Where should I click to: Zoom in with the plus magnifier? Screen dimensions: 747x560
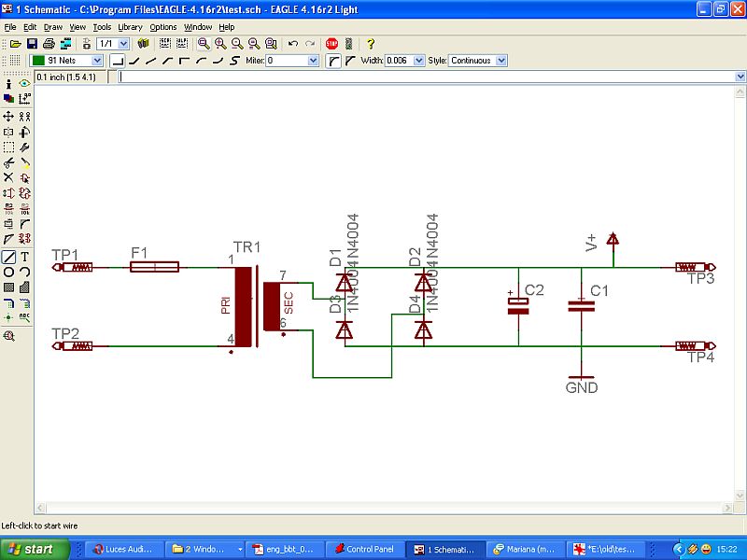[x=220, y=44]
